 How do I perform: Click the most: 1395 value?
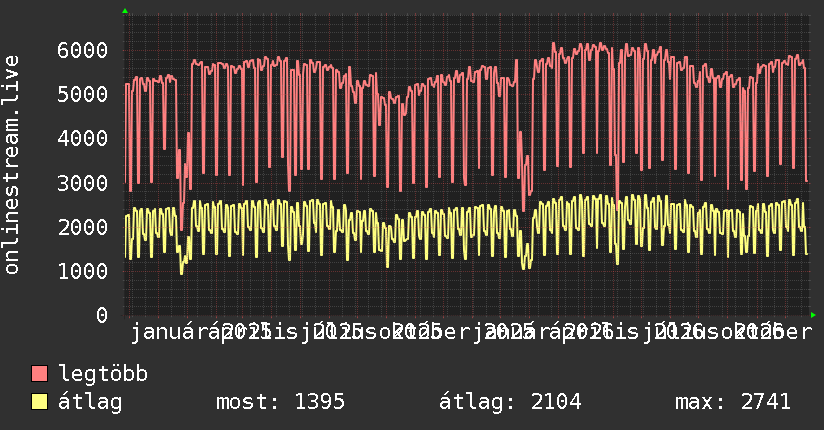coord(281,402)
